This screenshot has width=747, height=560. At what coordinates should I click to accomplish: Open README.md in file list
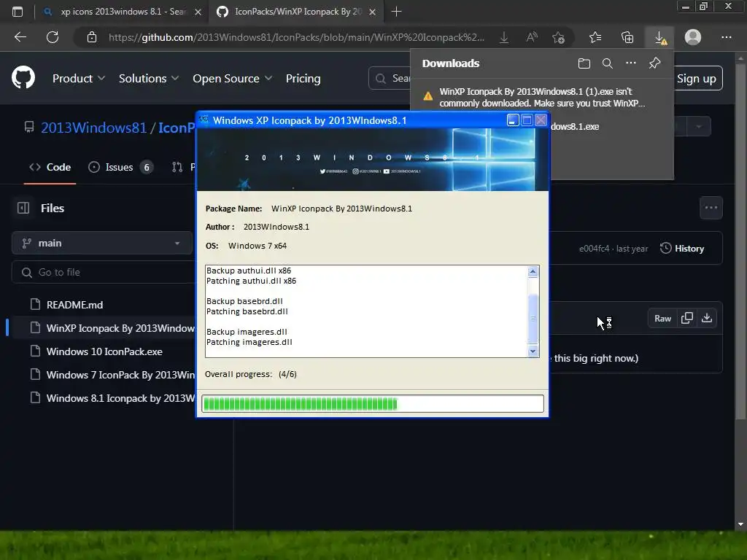75,305
